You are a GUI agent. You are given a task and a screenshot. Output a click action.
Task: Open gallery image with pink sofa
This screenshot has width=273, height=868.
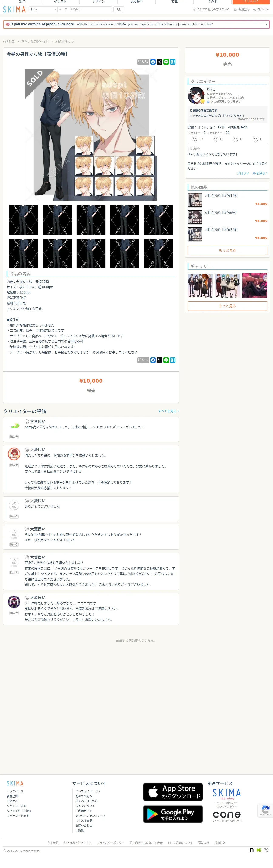coord(255,286)
